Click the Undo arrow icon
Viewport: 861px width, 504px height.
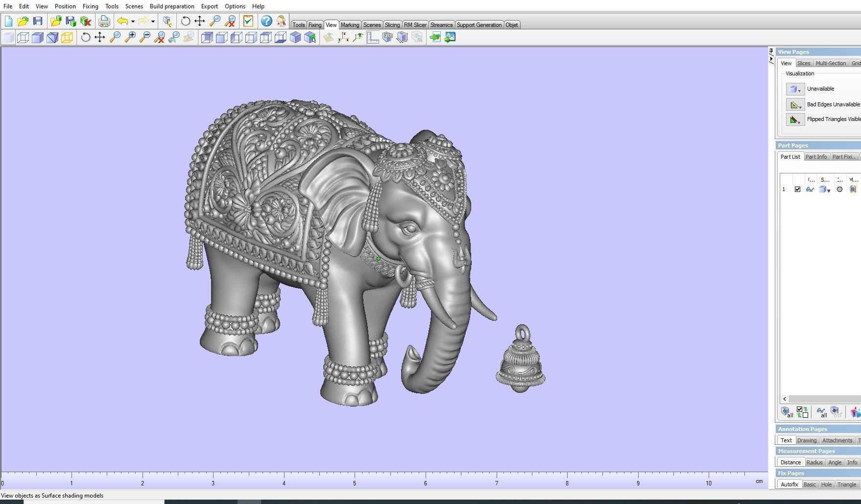click(x=122, y=21)
